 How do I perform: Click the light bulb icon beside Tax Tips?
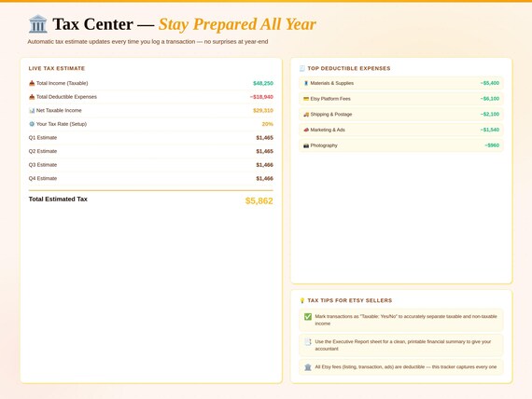tap(302, 300)
